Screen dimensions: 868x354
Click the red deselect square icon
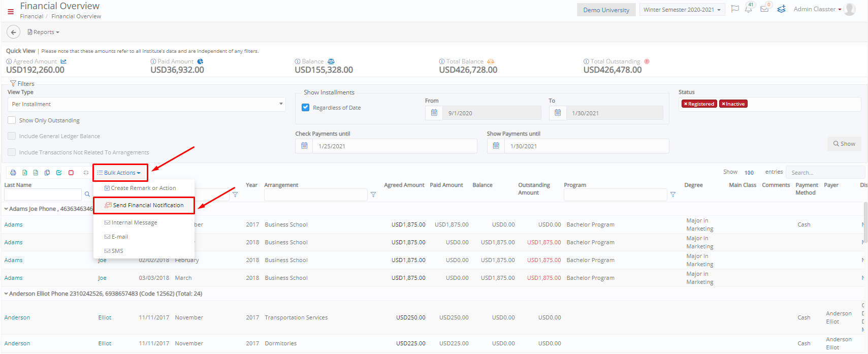click(71, 173)
